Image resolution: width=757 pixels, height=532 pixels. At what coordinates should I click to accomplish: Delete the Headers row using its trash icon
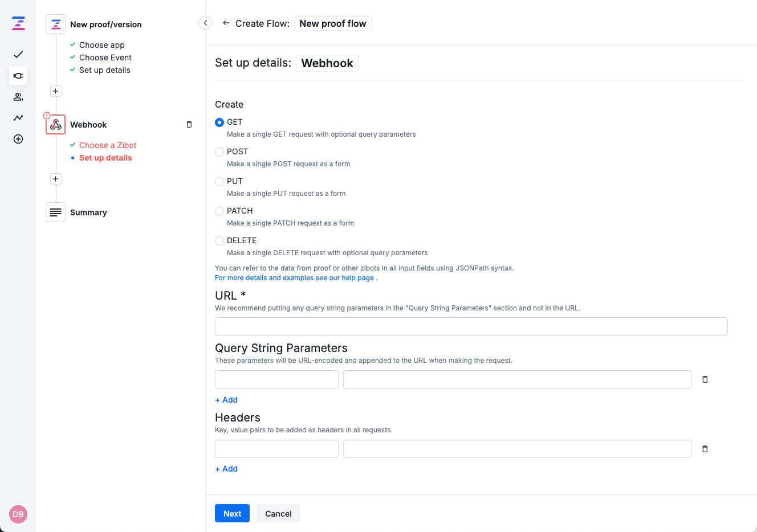coord(705,449)
